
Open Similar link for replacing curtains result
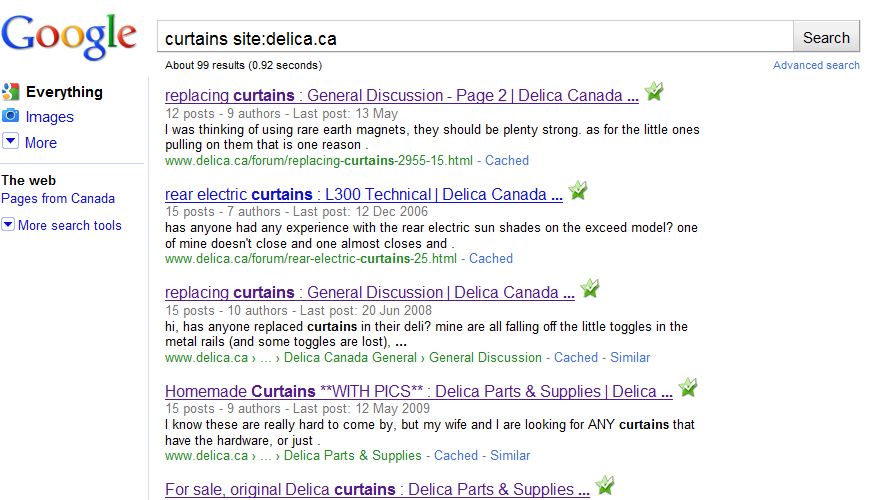[630, 357]
